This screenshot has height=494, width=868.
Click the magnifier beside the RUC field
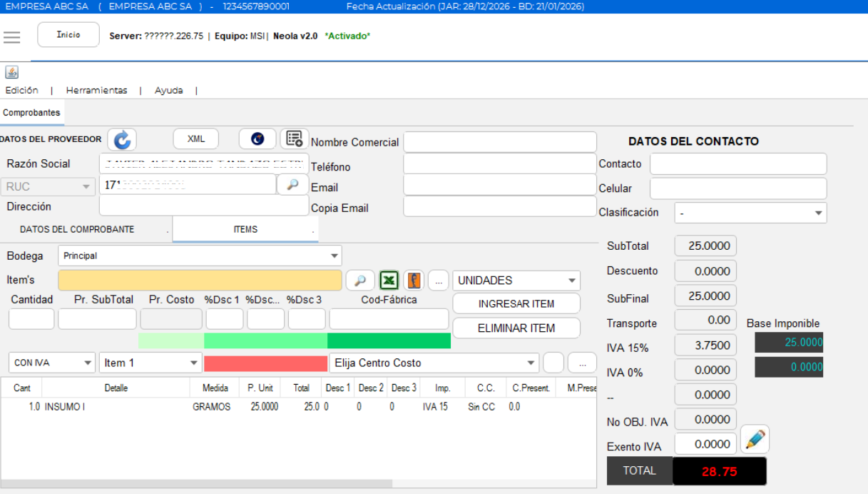pos(292,184)
